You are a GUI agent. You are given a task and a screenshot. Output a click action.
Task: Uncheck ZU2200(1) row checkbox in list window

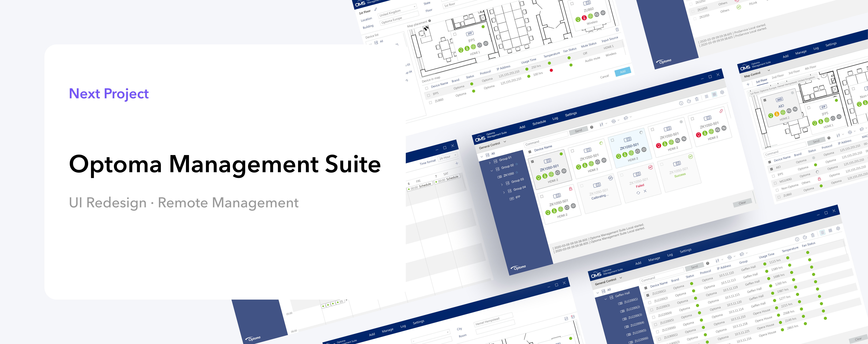(x=648, y=296)
